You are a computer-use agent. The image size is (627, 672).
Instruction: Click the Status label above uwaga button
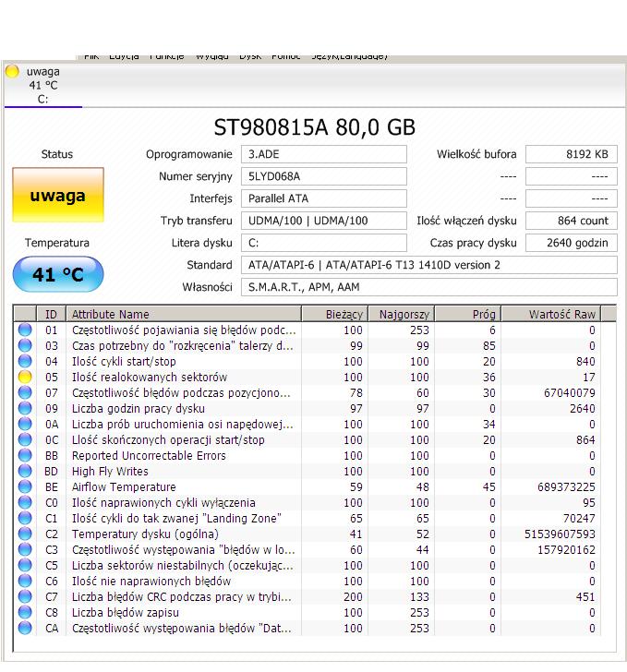pos(57,154)
